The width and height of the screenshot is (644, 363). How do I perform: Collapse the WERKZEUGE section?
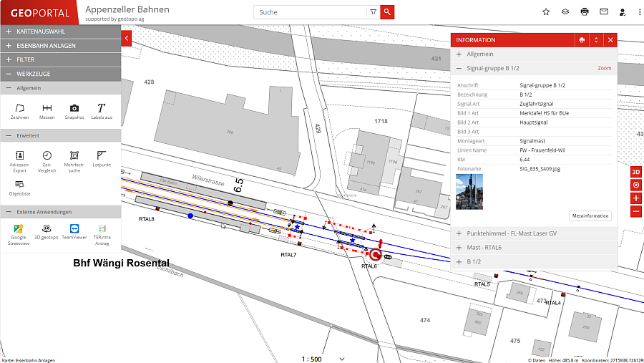point(60,74)
